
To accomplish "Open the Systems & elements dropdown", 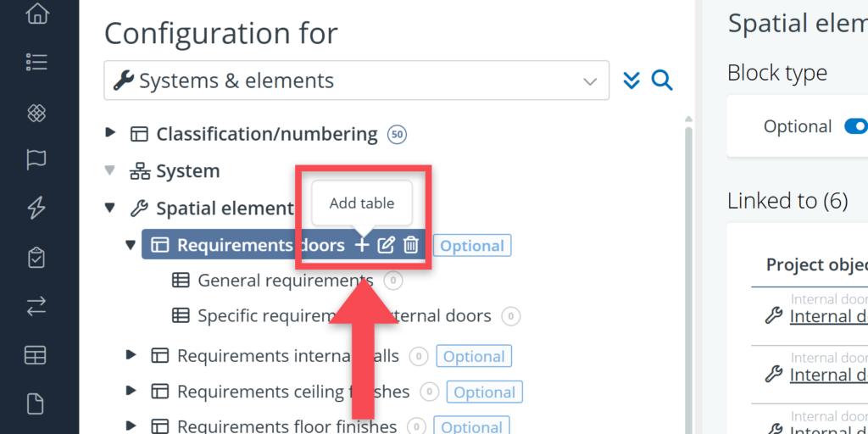I will 356,81.
